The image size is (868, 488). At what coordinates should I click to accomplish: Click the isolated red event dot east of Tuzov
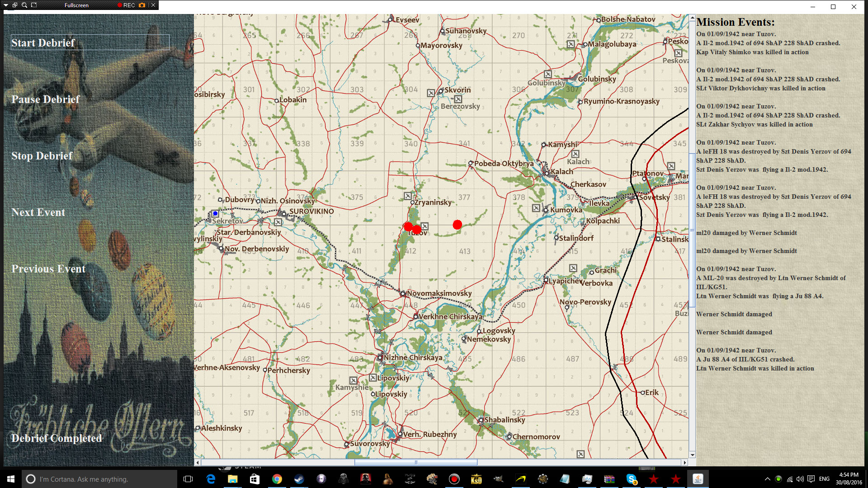(x=457, y=225)
